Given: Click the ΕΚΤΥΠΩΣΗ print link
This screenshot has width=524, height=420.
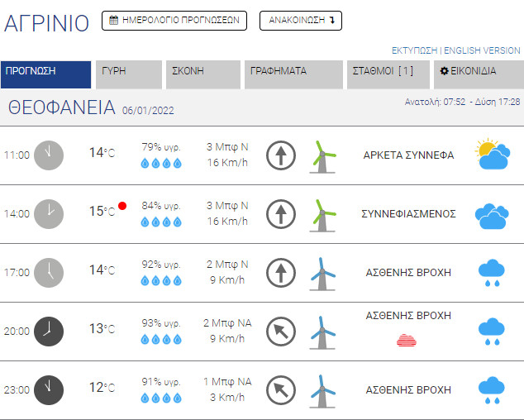Looking at the screenshot, I should pyautogui.click(x=414, y=50).
